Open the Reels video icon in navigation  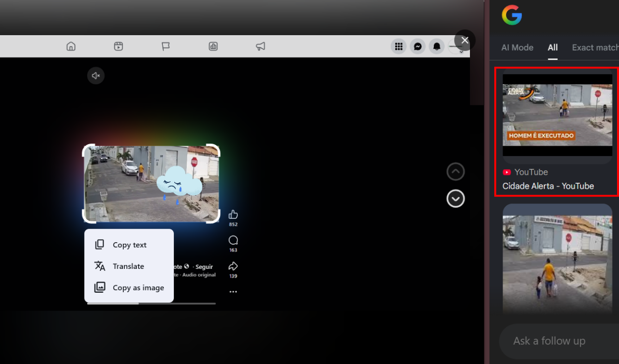tap(118, 46)
